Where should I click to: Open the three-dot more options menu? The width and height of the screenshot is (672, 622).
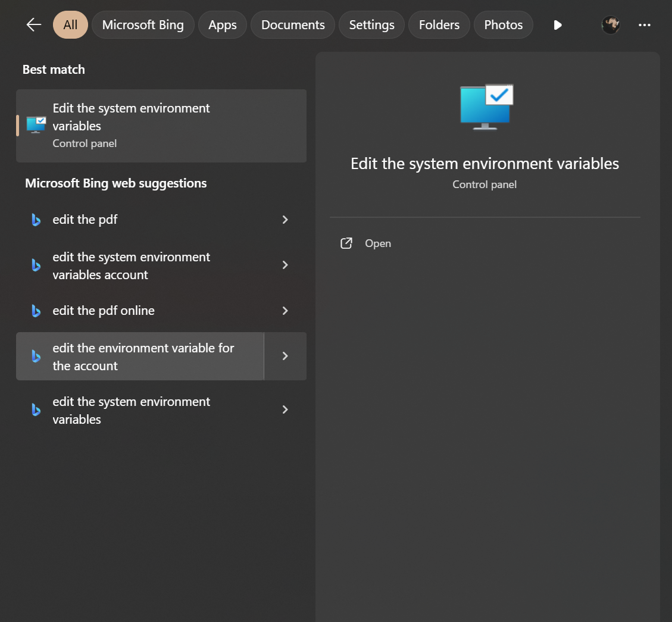[645, 25]
